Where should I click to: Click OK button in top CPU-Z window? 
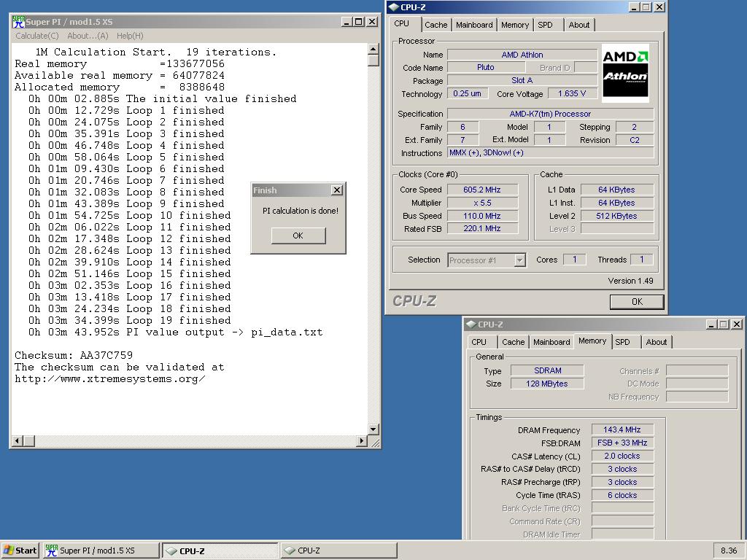pyautogui.click(x=637, y=301)
